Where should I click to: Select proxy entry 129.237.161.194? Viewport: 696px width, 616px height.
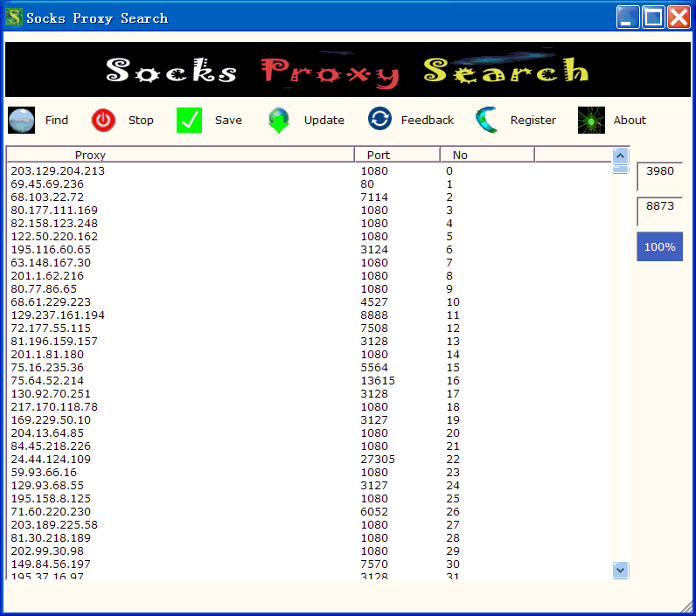point(58,315)
